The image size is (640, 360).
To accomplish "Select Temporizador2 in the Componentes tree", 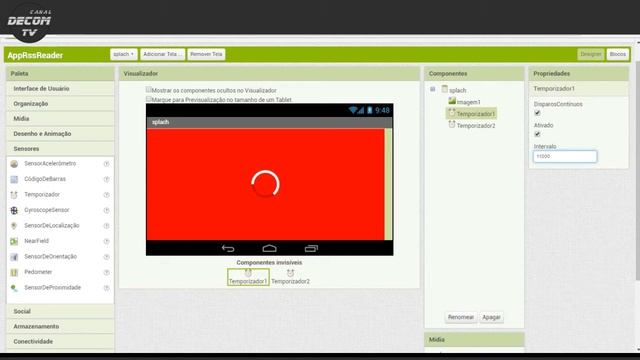I will pyautogui.click(x=476, y=126).
